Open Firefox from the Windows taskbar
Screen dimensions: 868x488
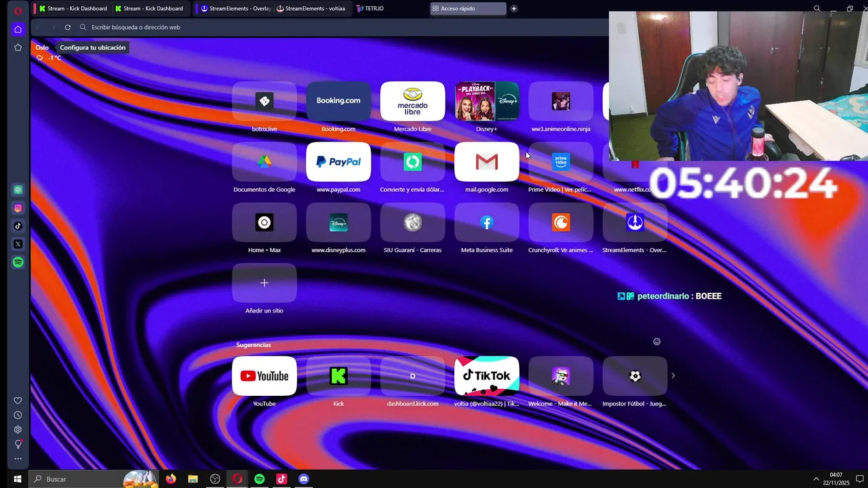171,479
